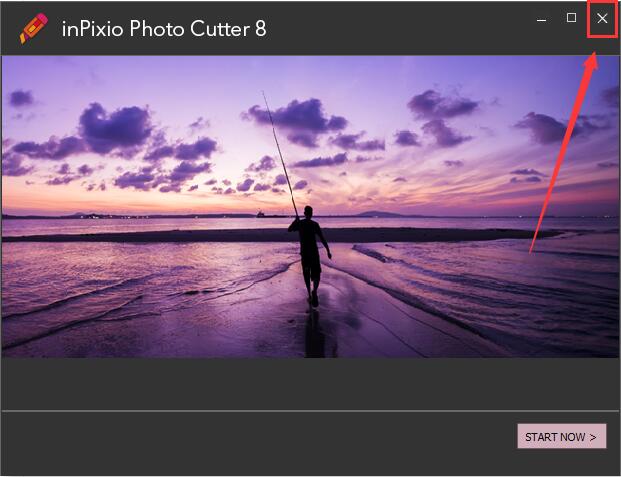Click the inPixio pencil cutter logo icon

pos(34,28)
